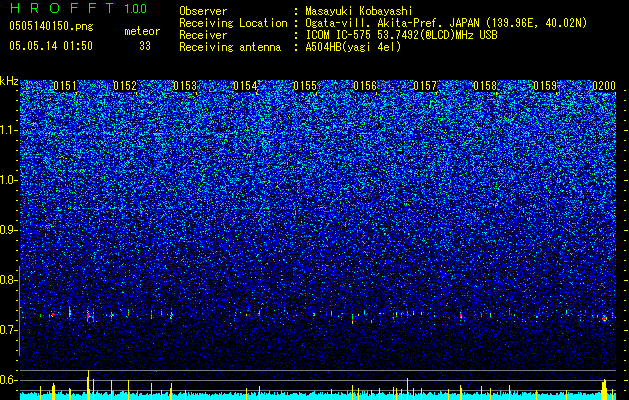Screen dimensions: 629x400
Task: Click the 0159 time marker
Action: coord(546,86)
